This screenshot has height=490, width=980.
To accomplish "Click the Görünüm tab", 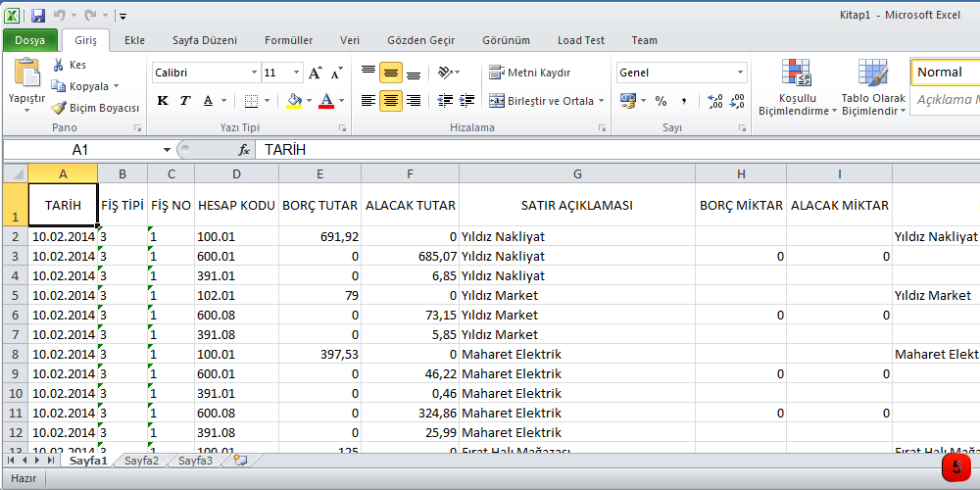I will click(507, 40).
